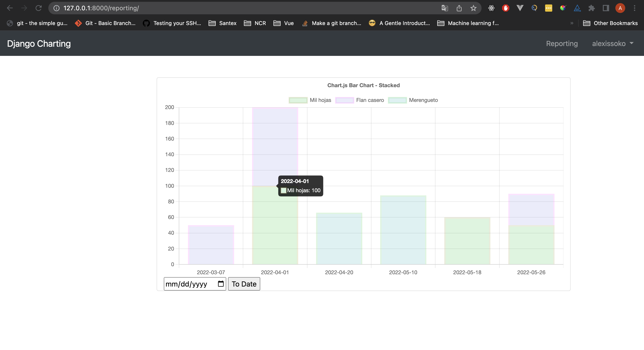644x350 pixels.
Task: Go to Django Charting home link
Action: pos(39,43)
